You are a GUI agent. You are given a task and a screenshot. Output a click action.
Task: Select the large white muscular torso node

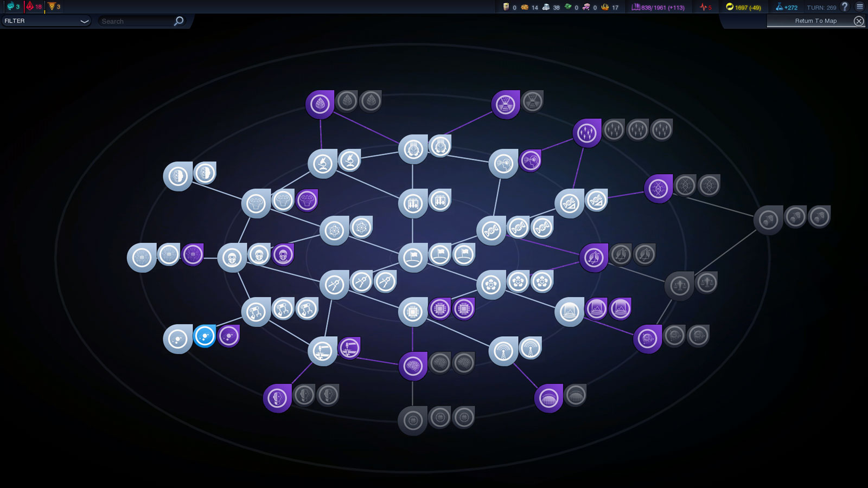[256, 203]
